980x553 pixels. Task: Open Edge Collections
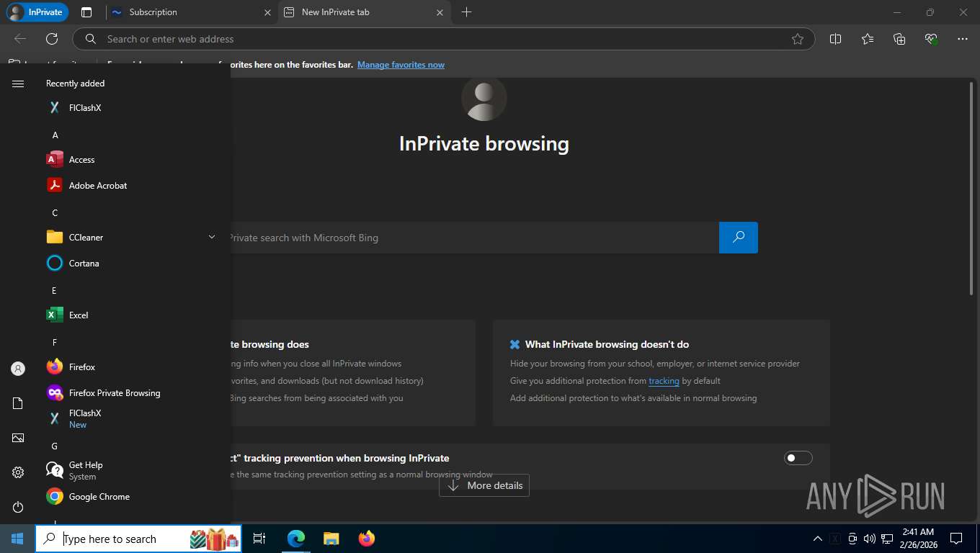(x=899, y=39)
